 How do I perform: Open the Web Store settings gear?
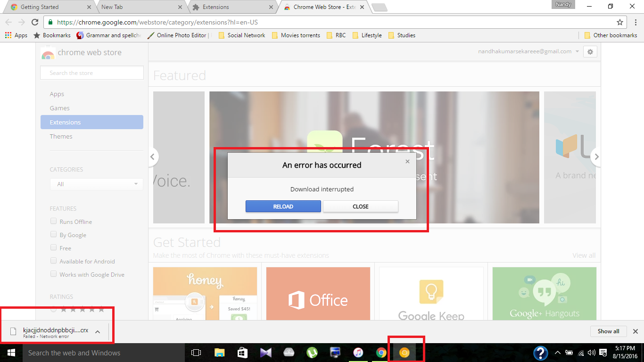coord(590,52)
